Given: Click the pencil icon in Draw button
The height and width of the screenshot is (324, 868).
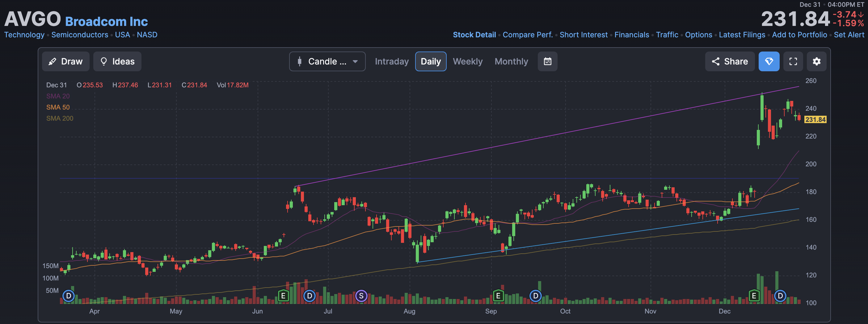Looking at the screenshot, I should (52, 61).
